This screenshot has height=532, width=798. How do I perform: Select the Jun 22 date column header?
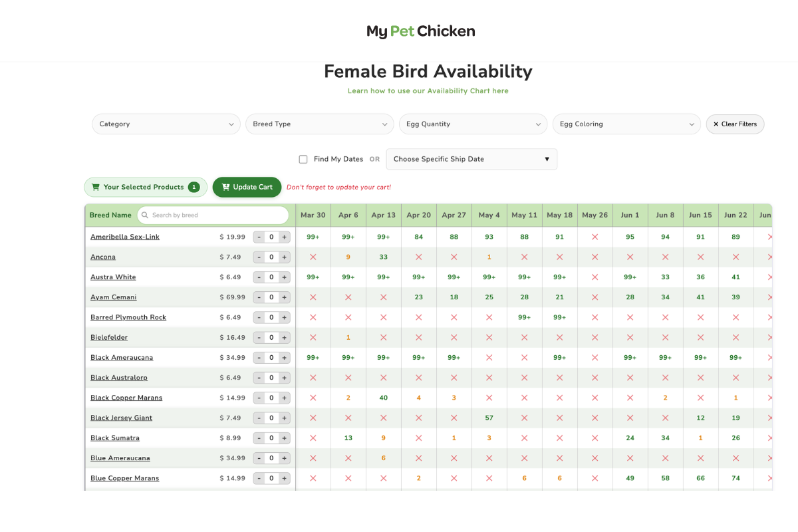coord(735,215)
